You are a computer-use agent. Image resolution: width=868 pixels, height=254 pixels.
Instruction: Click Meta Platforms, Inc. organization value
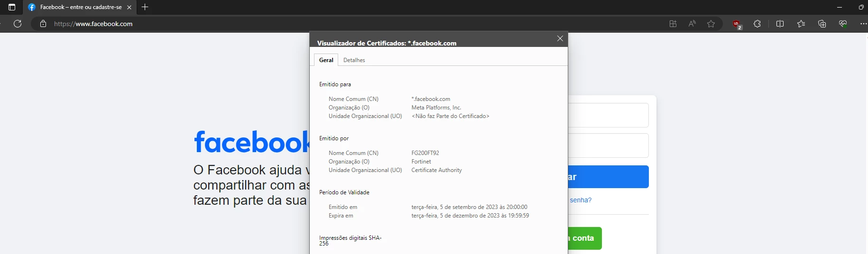tap(436, 108)
